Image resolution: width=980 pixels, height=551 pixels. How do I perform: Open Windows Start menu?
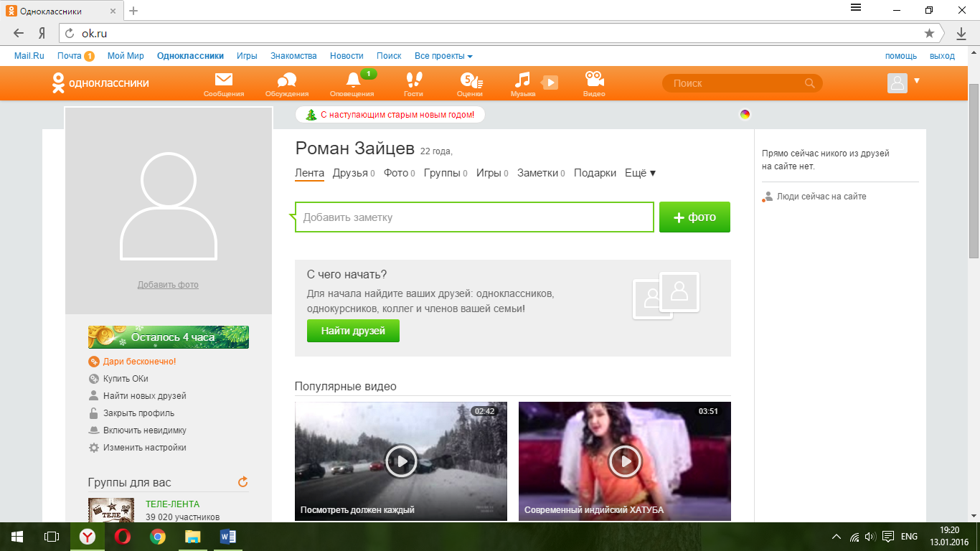tap(17, 537)
